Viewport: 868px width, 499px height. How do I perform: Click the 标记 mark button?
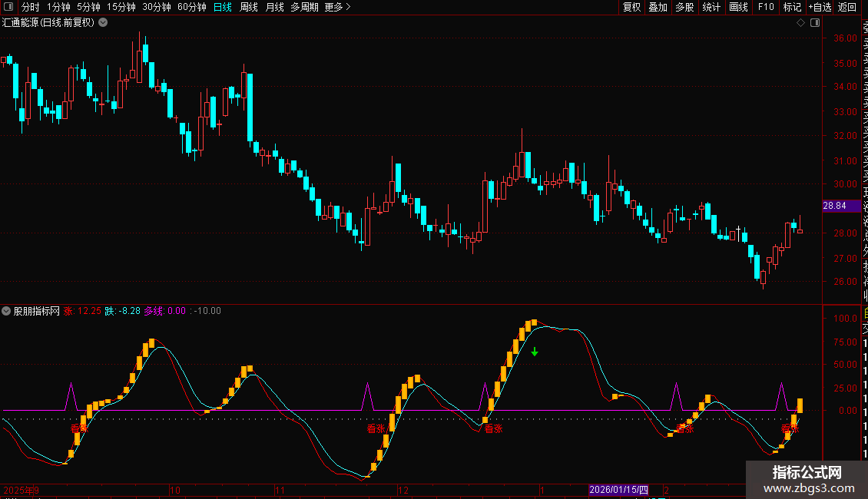pyautogui.click(x=792, y=7)
